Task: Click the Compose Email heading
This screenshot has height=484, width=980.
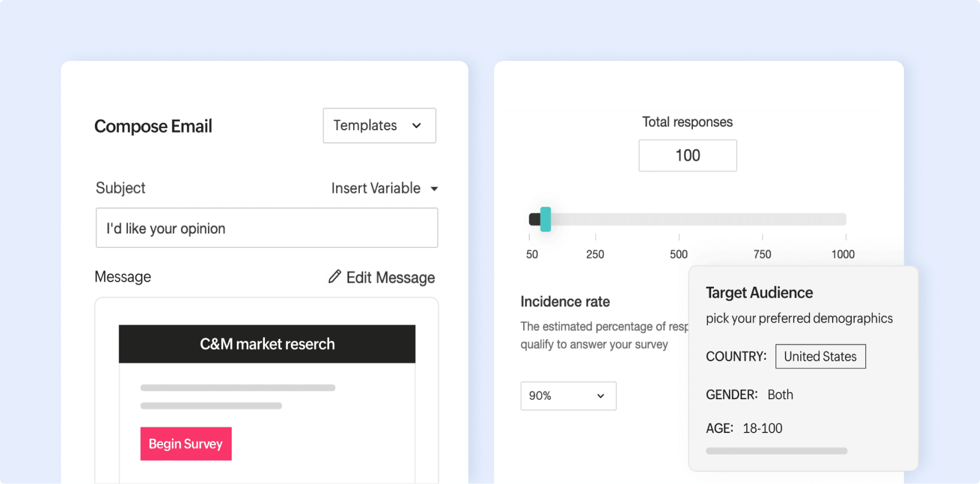Action: coord(153,126)
